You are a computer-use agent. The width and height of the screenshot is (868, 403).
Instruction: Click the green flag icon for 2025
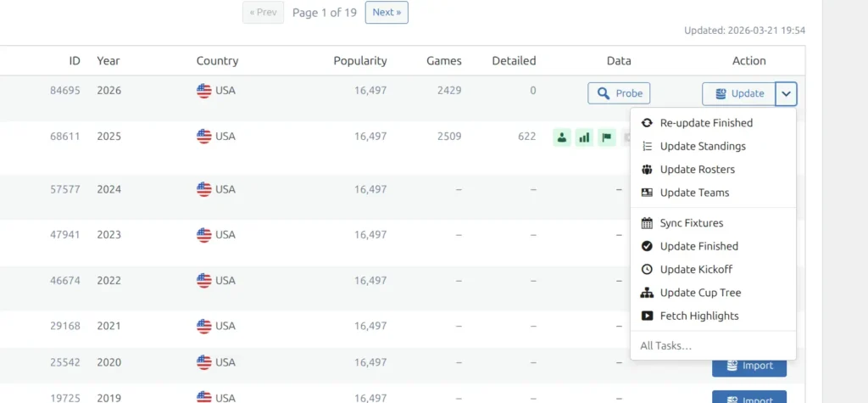607,137
